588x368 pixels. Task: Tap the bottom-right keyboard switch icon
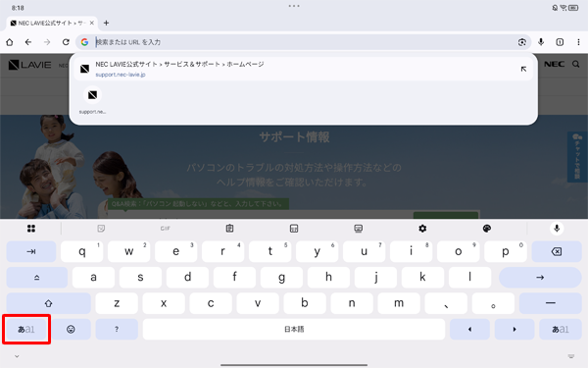[571, 356]
